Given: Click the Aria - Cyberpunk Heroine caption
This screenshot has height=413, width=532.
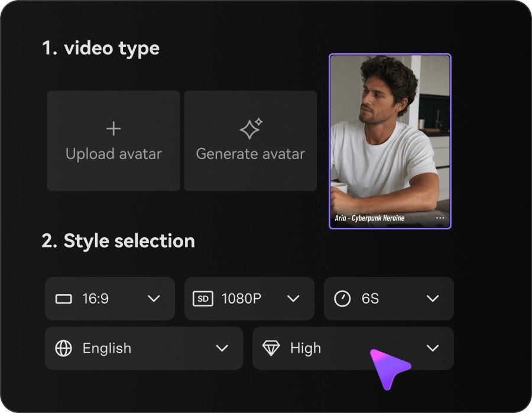Looking at the screenshot, I should [x=369, y=218].
